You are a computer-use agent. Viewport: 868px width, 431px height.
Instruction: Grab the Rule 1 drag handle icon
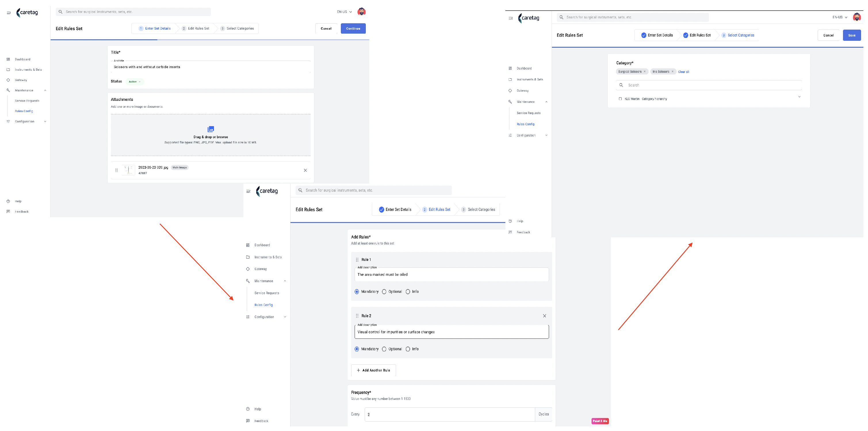tap(357, 260)
